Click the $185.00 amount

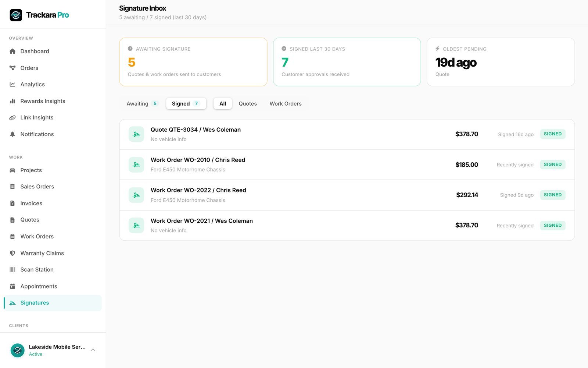pos(467,165)
